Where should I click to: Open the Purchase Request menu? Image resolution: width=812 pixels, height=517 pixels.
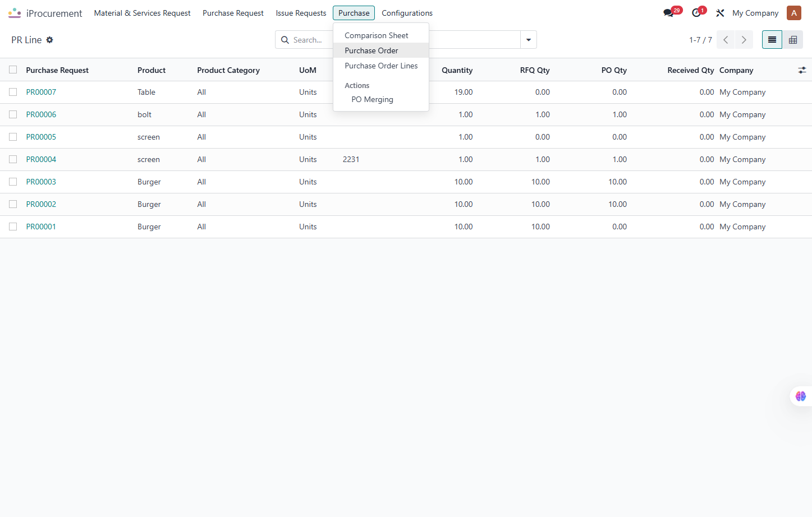[x=233, y=13]
